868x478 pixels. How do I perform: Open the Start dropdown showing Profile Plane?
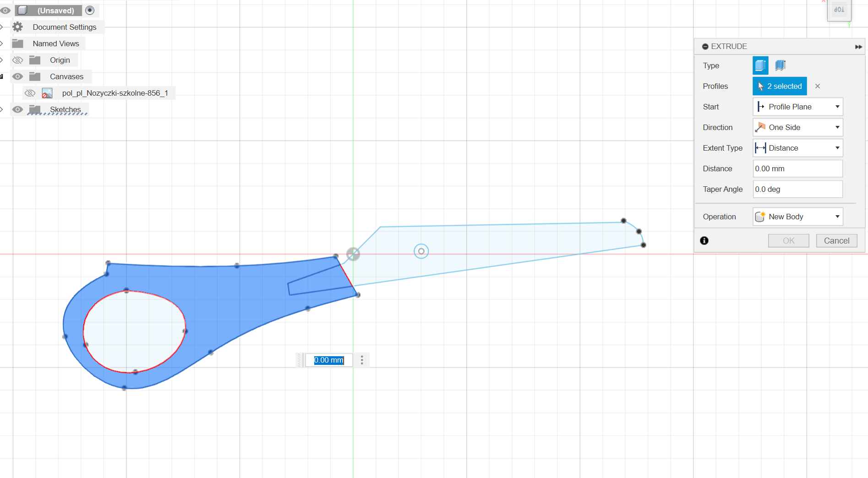(797, 107)
